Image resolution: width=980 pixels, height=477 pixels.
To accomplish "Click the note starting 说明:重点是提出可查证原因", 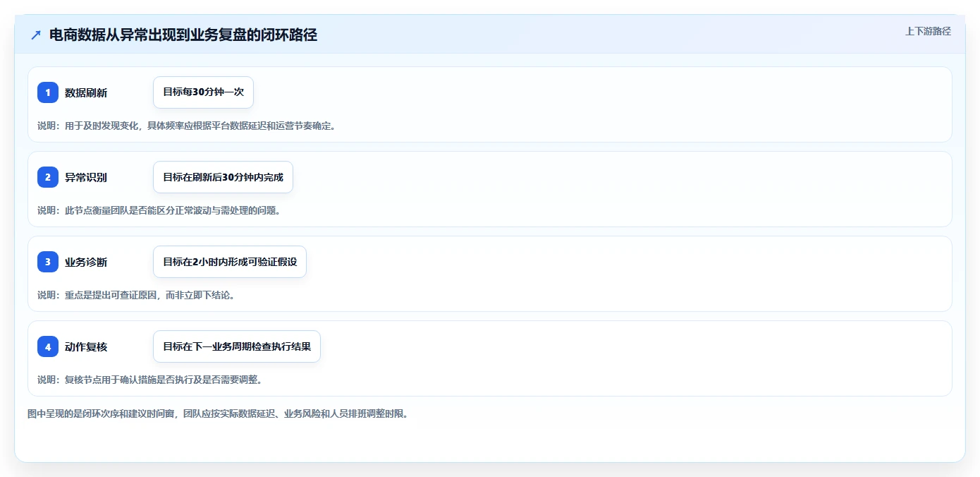I will [x=136, y=295].
